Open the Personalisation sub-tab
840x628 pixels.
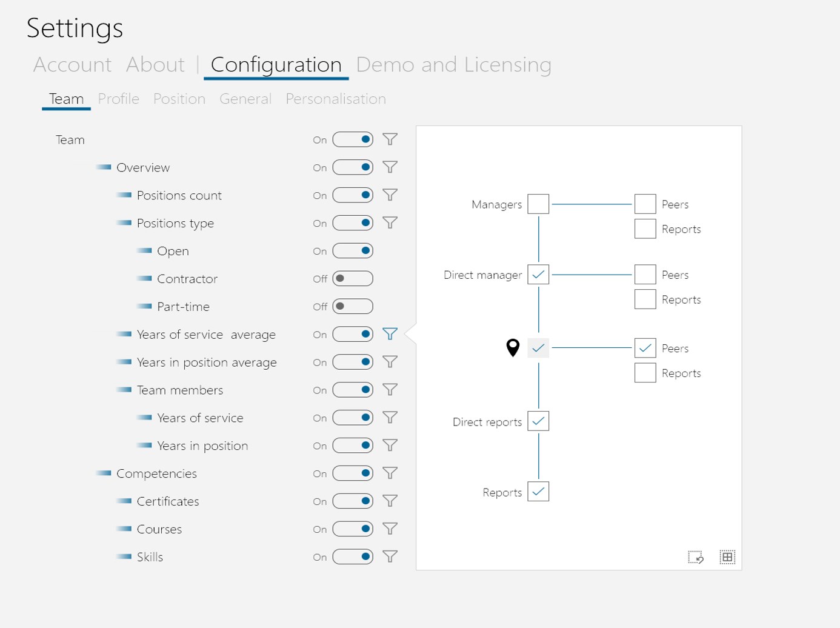click(336, 99)
